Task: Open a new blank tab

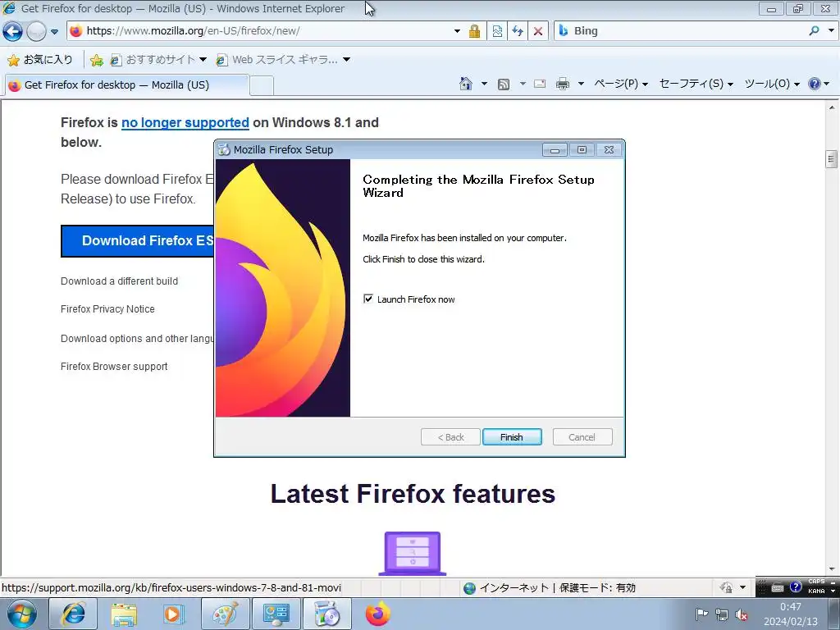Action: [x=262, y=85]
